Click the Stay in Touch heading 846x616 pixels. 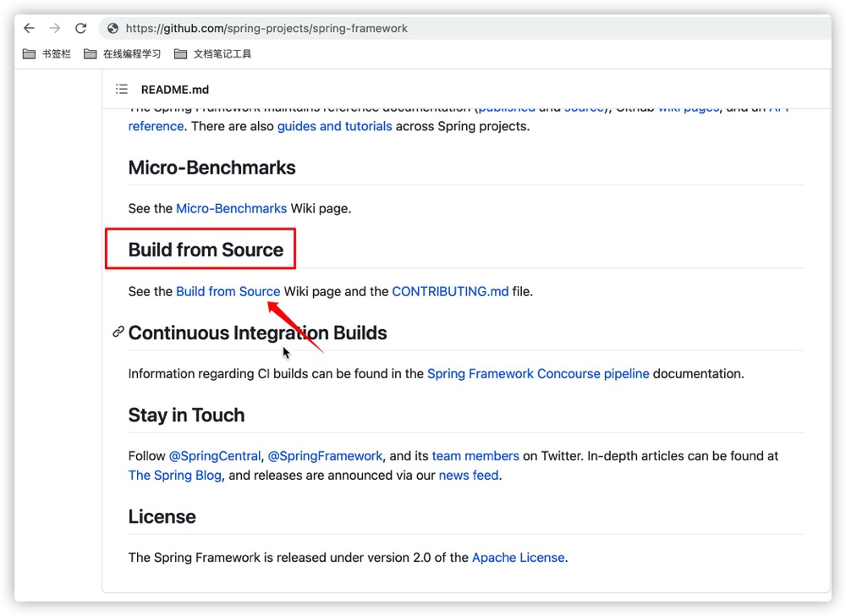tap(186, 415)
